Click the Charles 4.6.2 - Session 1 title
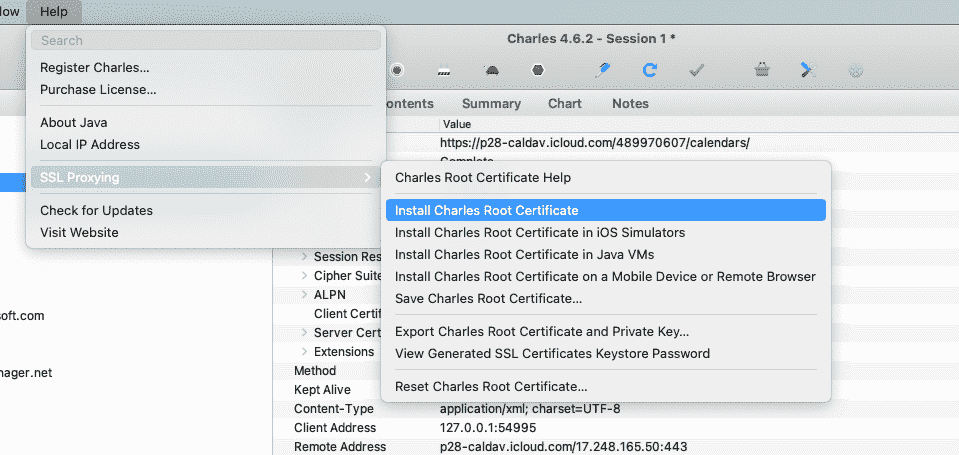The width and height of the screenshot is (959, 455). (x=591, y=39)
